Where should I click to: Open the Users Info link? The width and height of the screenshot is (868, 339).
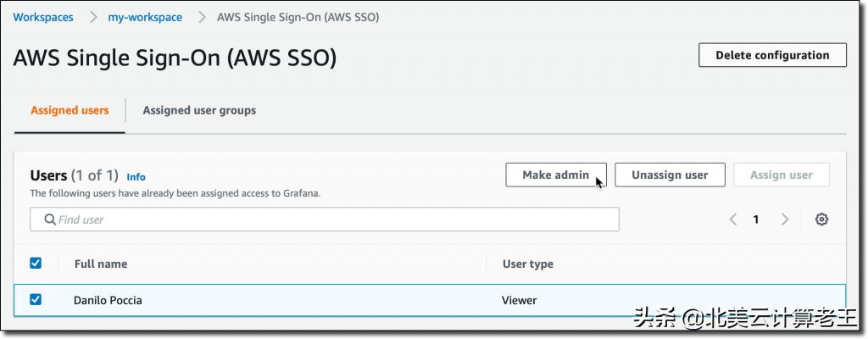[x=136, y=177]
